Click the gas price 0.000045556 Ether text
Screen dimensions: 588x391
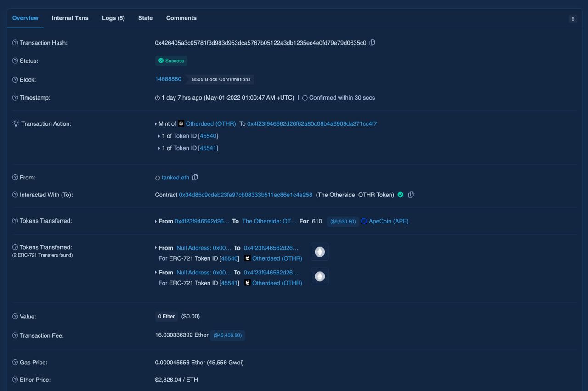pos(199,363)
